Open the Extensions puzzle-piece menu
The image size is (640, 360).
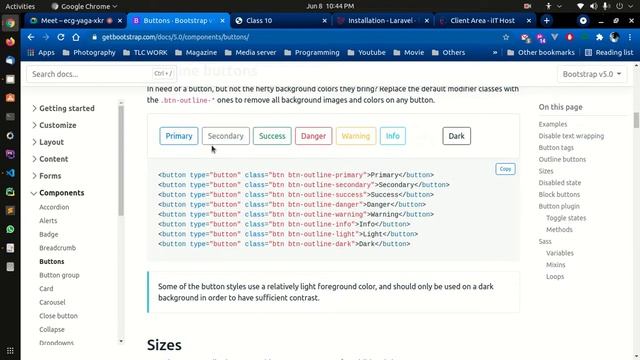pos(599,37)
